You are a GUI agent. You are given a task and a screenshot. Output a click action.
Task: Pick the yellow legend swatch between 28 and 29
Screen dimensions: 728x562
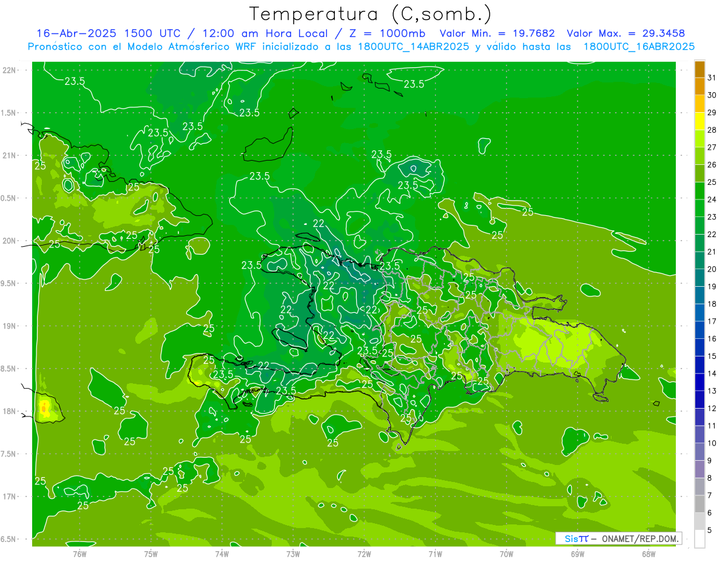pyautogui.click(x=699, y=121)
